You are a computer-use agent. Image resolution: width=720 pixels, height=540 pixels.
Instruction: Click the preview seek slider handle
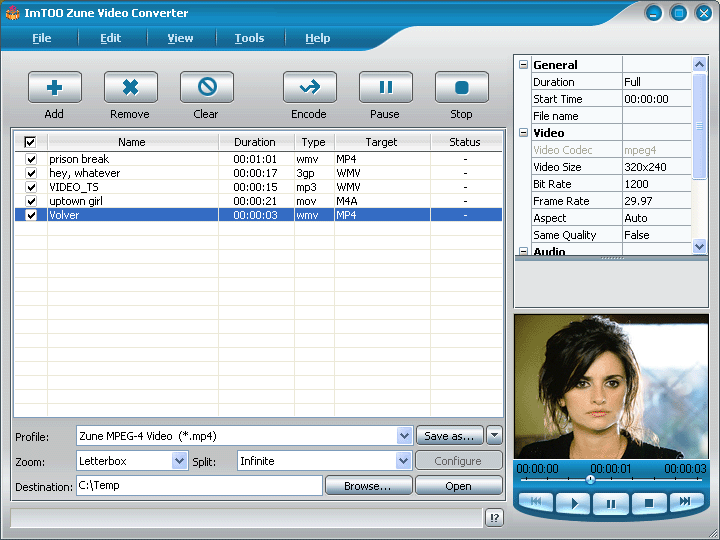(590, 480)
